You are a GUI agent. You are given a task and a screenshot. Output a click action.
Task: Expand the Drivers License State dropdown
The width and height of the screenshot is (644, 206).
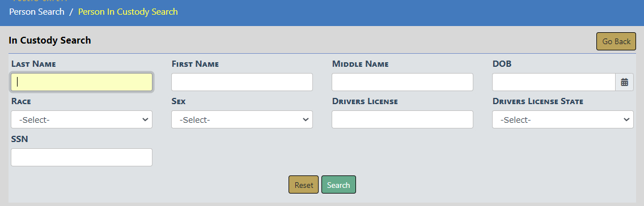(563, 119)
